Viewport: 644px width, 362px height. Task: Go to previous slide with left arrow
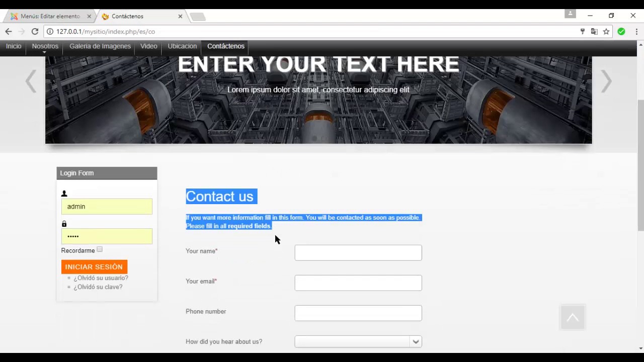(31, 81)
